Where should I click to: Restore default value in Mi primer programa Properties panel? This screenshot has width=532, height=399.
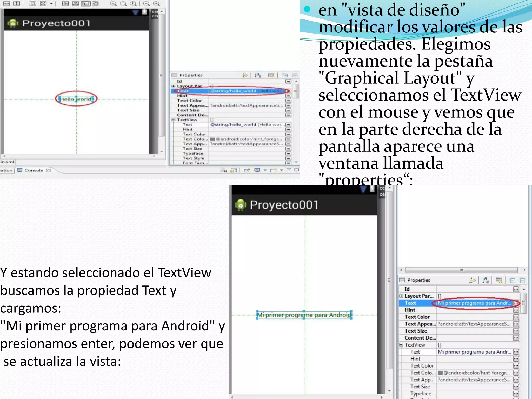[x=499, y=280]
